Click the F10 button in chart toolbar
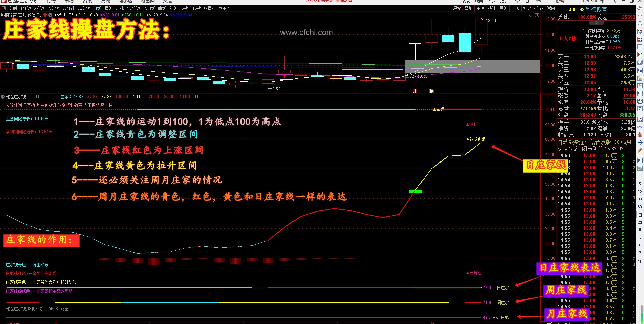Viewport: 644px width, 324px height. (x=516, y=8)
